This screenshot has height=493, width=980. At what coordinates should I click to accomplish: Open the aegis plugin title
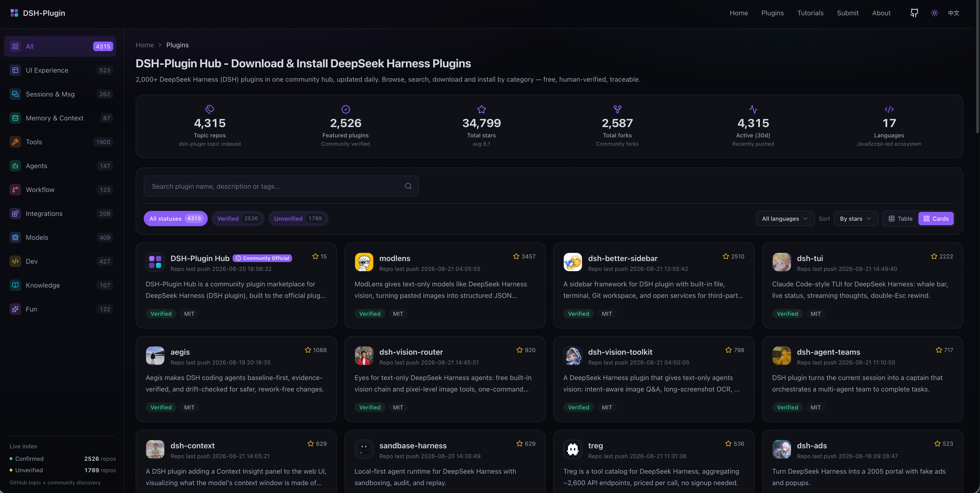point(180,352)
